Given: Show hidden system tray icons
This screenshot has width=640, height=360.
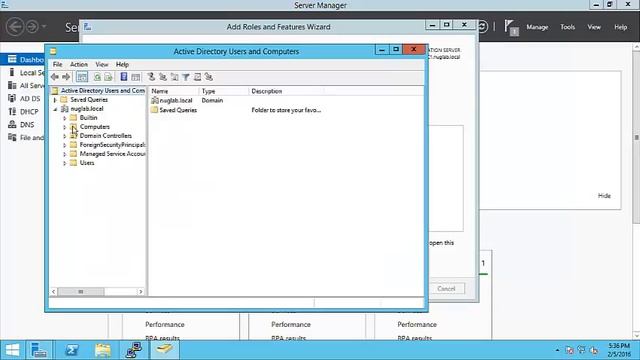Looking at the screenshot, I should coord(557,350).
